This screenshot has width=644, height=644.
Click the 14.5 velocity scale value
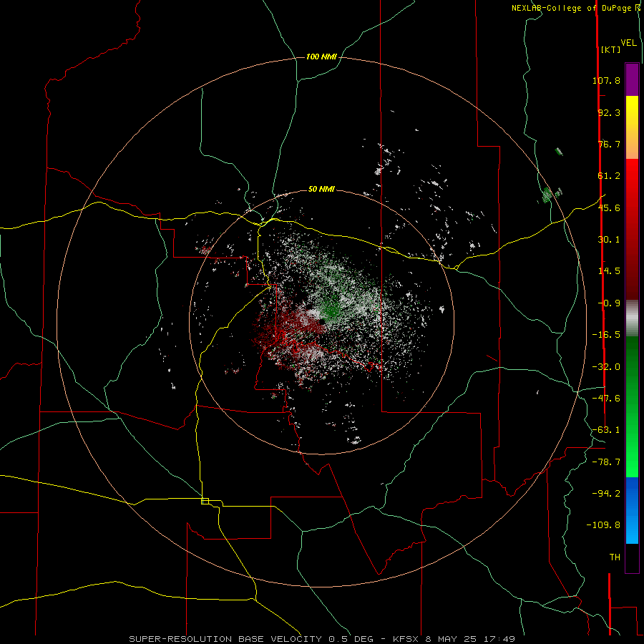(x=609, y=271)
